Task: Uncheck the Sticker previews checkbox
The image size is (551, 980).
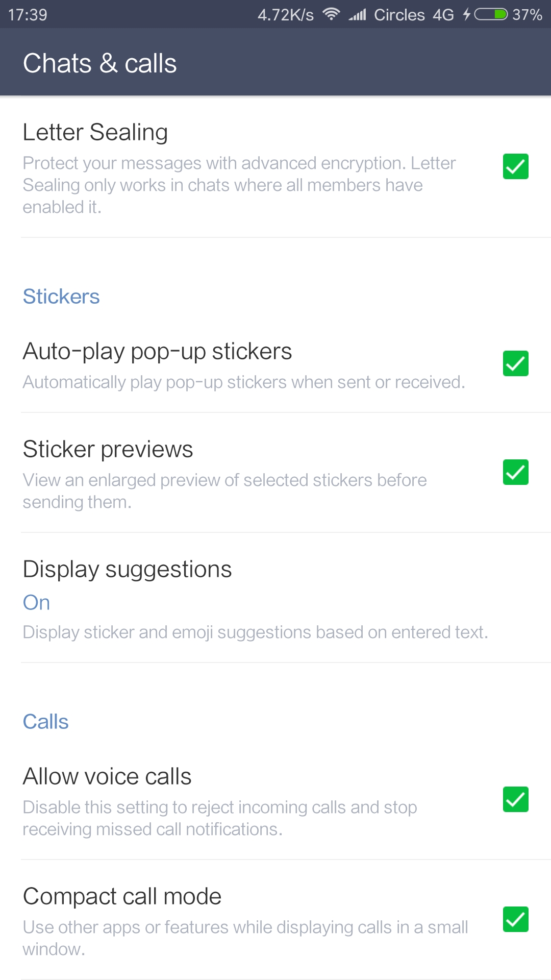Action: coord(515,472)
